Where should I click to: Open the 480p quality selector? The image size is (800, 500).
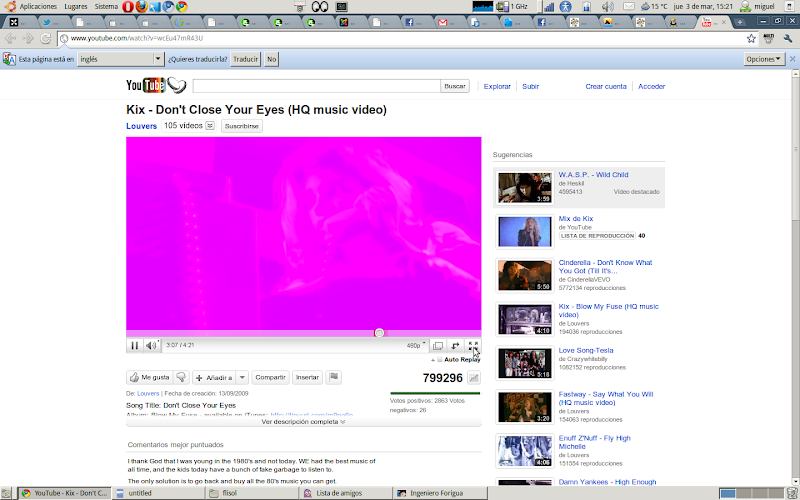coord(416,345)
